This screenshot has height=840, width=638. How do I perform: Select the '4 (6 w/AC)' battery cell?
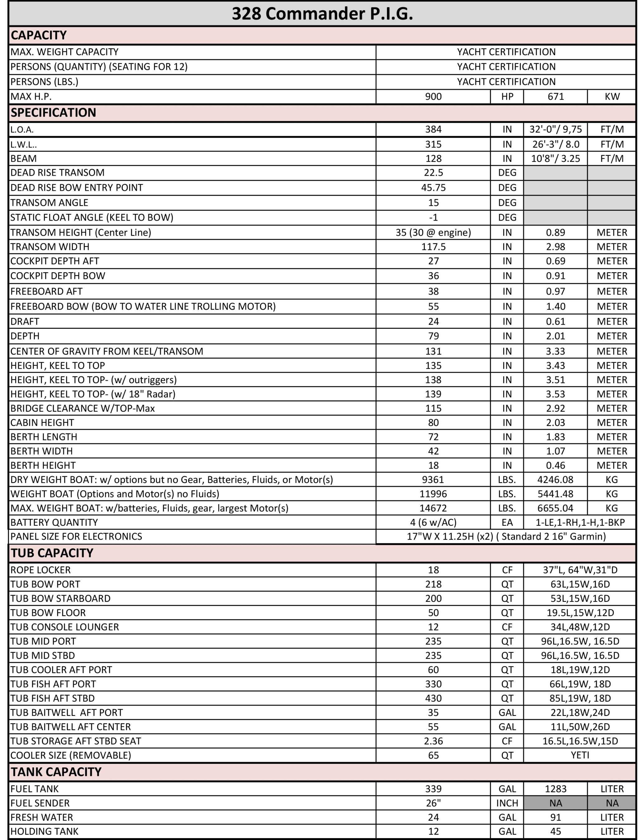[433, 522]
